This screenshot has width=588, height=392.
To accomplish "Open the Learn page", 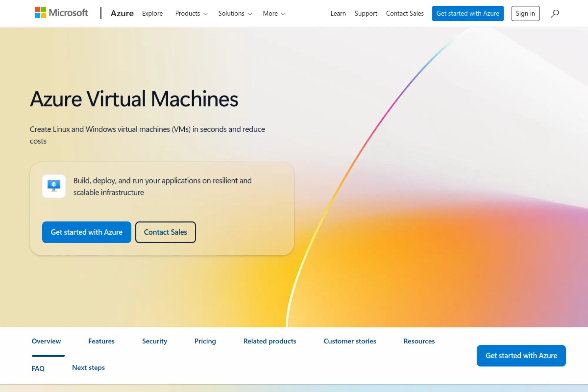I will (x=338, y=14).
